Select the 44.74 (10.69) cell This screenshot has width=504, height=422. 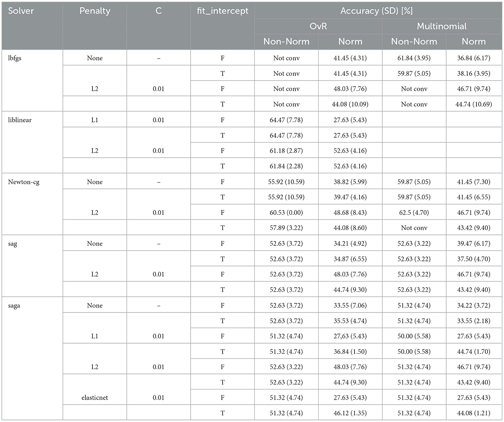coord(474,104)
